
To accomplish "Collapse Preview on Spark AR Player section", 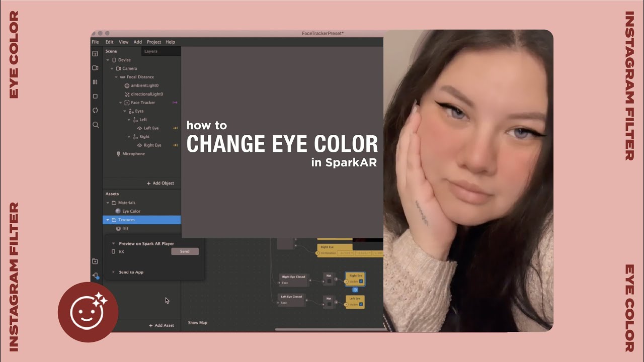I will pyautogui.click(x=113, y=243).
